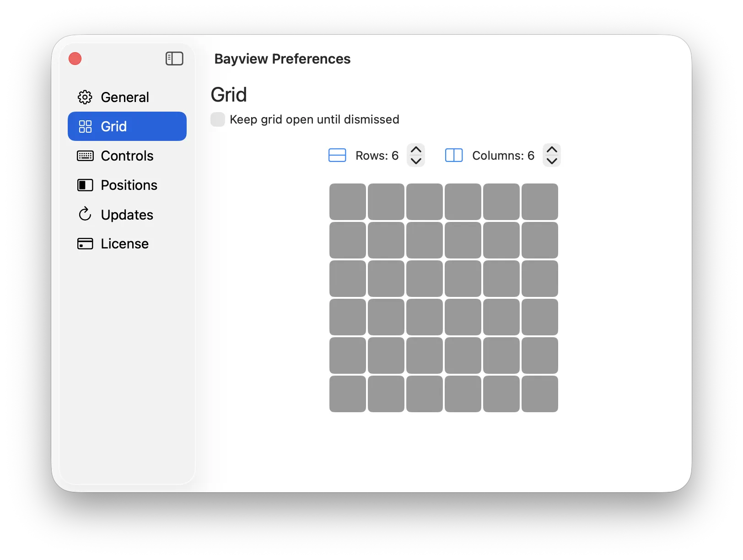Enable Keep grid open until dismissed checkbox
Image resolution: width=743 pixels, height=560 pixels.
click(x=218, y=119)
